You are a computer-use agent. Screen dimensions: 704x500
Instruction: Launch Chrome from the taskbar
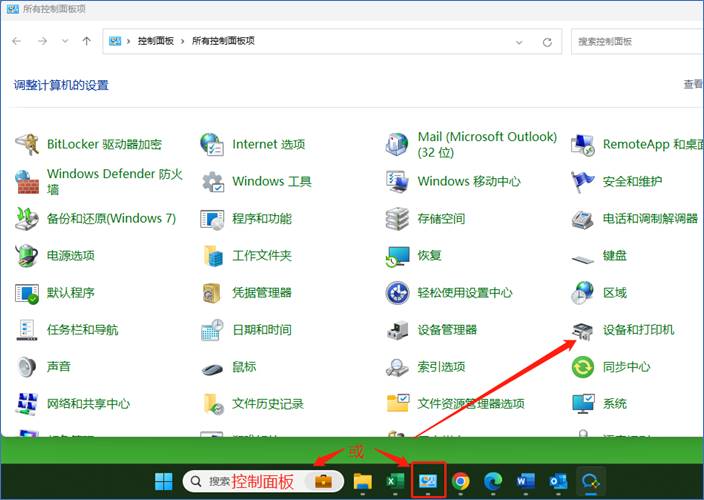click(460, 482)
